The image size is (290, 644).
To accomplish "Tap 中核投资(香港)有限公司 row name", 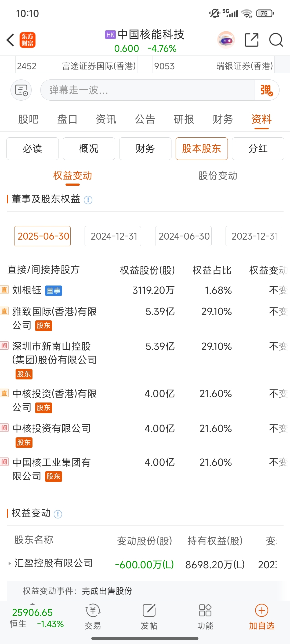I will coord(55,401).
